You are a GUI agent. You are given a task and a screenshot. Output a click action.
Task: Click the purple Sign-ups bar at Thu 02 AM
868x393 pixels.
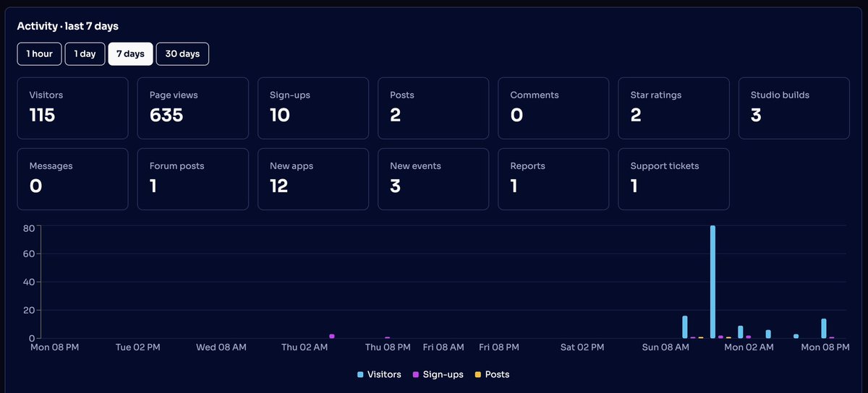click(332, 336)
